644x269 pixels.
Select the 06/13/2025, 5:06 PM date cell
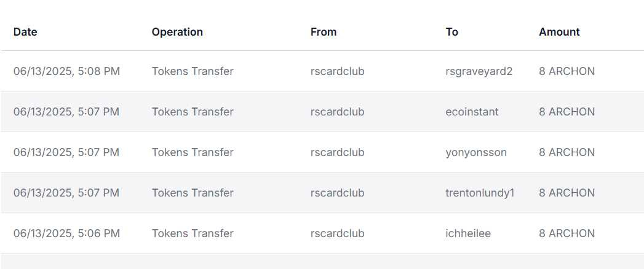[66, 233]
